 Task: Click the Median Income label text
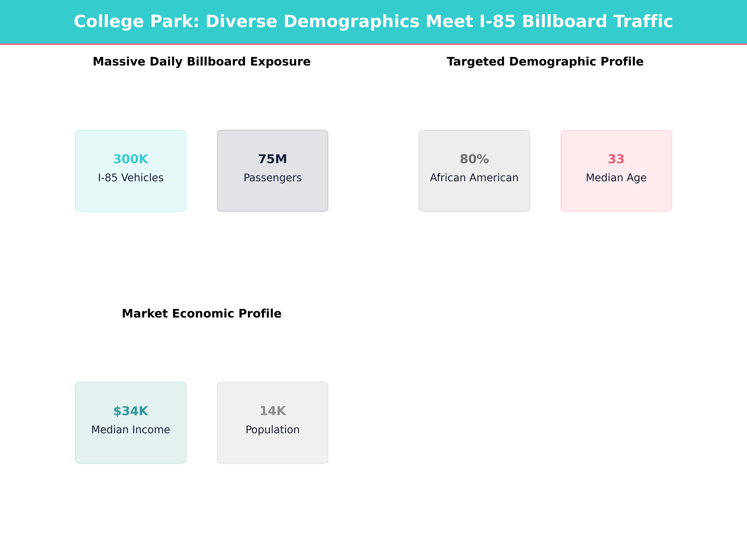point(130,429)
